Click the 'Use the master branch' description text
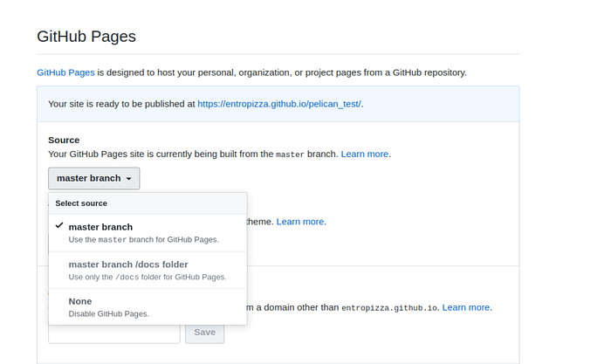Image resolution: width=611 pixels, height=364 pixels. pyautogui.click(x=143, y=239)
